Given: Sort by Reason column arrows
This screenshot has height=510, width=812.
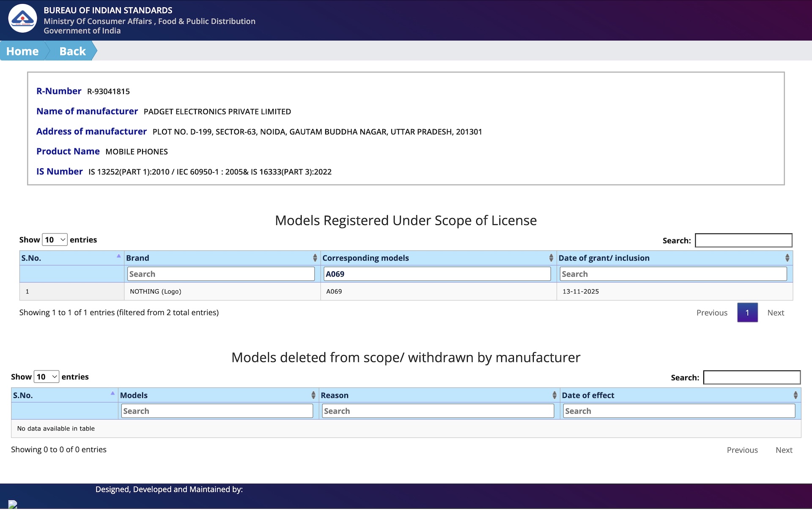Looking at the screenshot, I should coord(554,395).
